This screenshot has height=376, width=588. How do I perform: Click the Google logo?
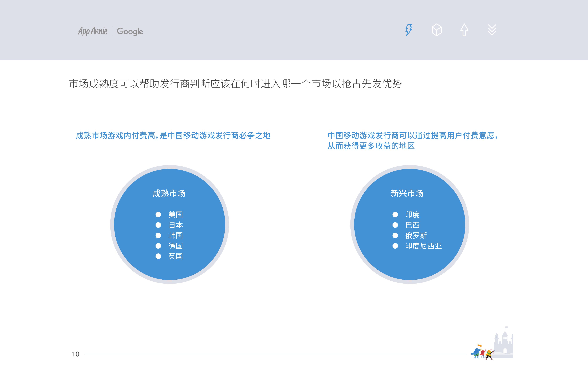tap(130, 31)
